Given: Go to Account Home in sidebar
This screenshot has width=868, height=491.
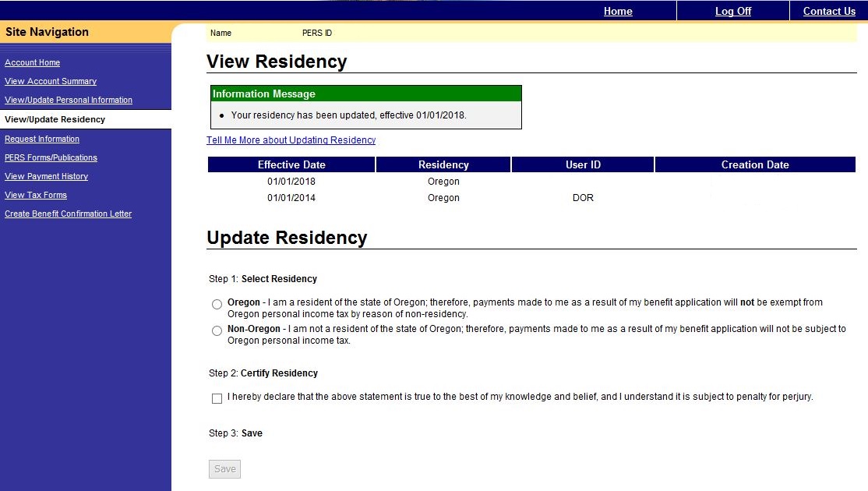Looking at the screenshot, I should (33, 62).
